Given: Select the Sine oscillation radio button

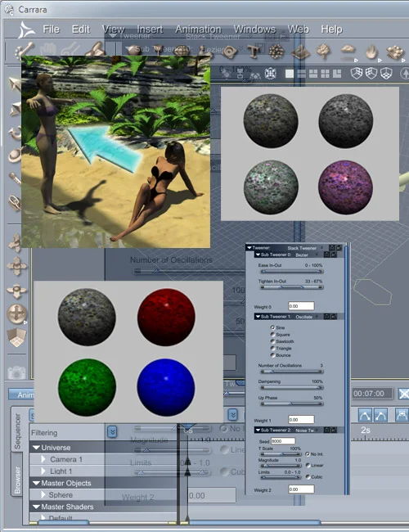Looking at the screenshot, I should point(272,327).
